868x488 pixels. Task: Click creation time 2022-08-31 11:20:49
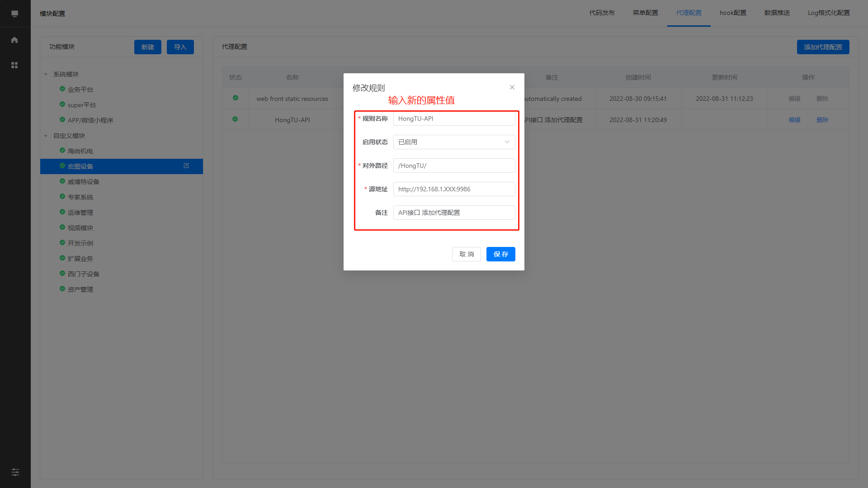pyautogui.click(x=638, y=120)
